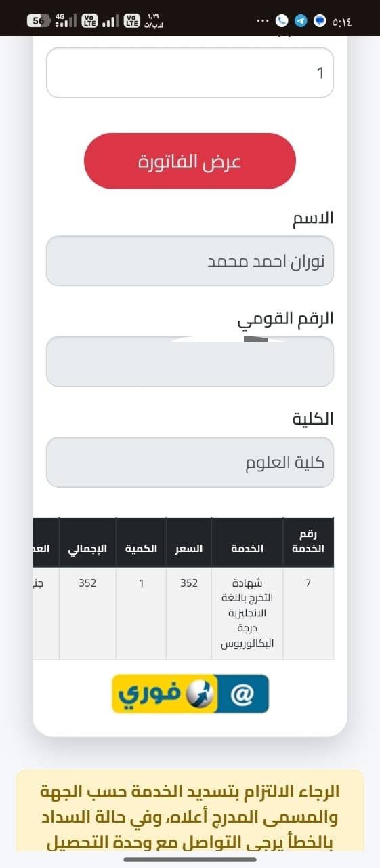The width and height of the screenshot is (380, 868).
Task: Tap the battery indicator showing 56
Action: click(41, 21)
